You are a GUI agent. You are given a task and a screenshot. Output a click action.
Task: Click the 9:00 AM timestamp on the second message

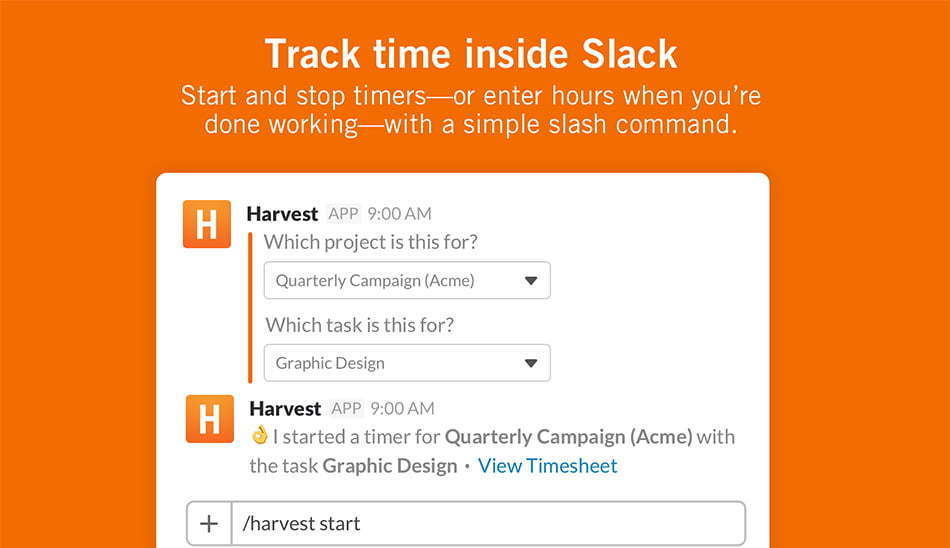(403, 409)
